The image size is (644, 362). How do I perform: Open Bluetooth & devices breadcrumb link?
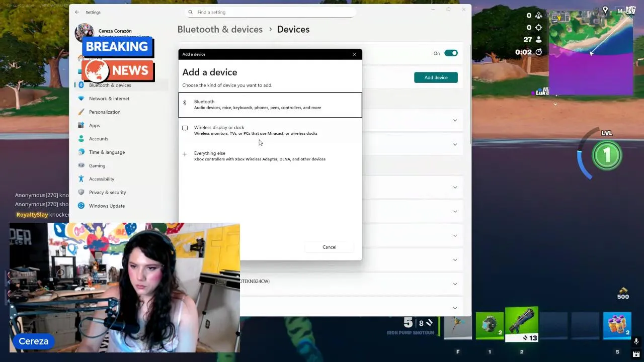pyautogui.click(x=220, y=29)
